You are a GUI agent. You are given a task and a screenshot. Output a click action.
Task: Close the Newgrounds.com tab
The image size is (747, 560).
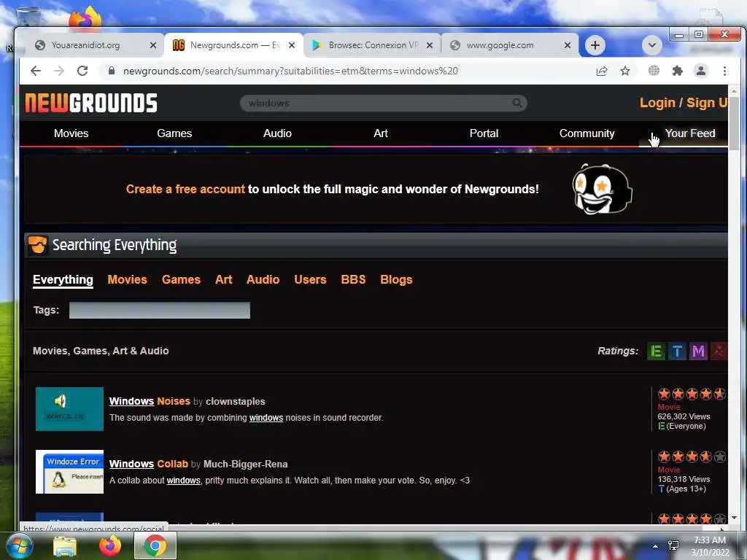[x=292, y=45]
